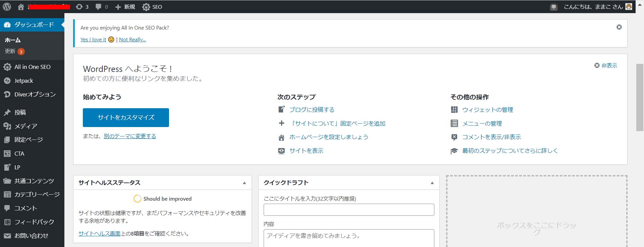Collapse the サイトヘルスステータス panel

pos(244,183)
